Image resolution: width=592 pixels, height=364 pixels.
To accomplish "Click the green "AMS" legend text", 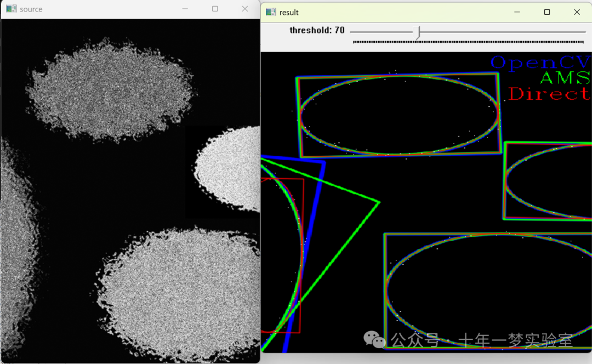I will pyautogui.click(x=565, y=78).
